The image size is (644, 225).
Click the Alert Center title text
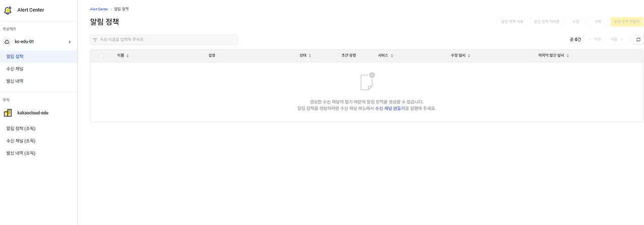(x=31, y=10)
